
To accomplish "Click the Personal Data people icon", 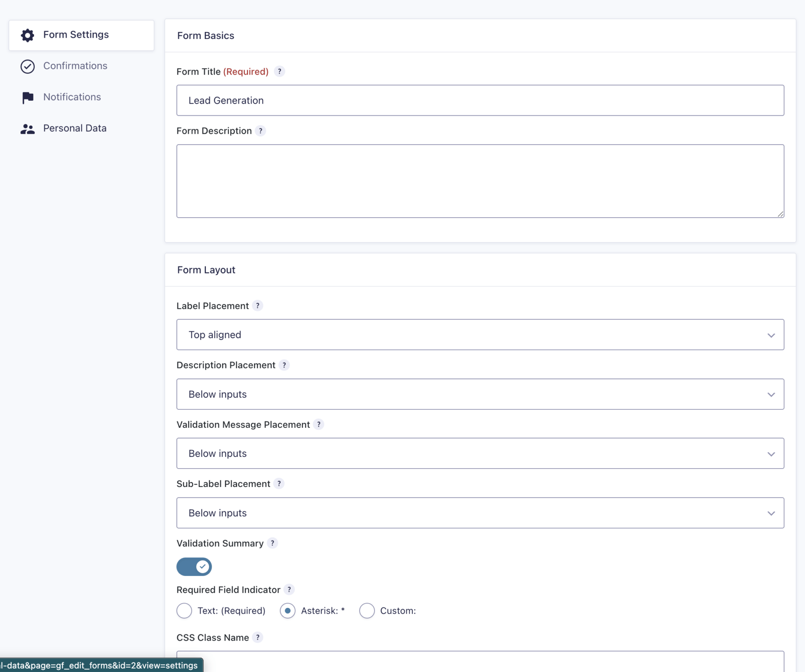I will tap(27, 128).
